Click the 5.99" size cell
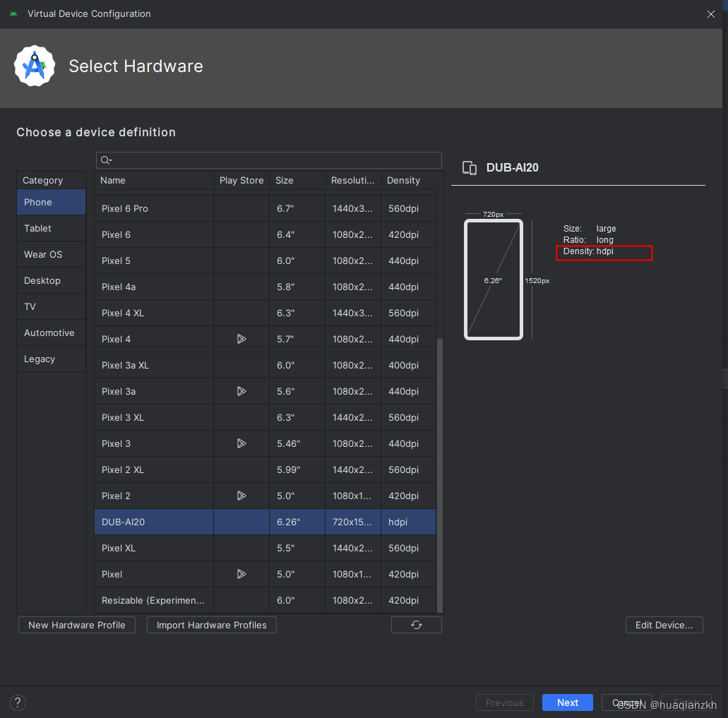 [x=297, y=469]
